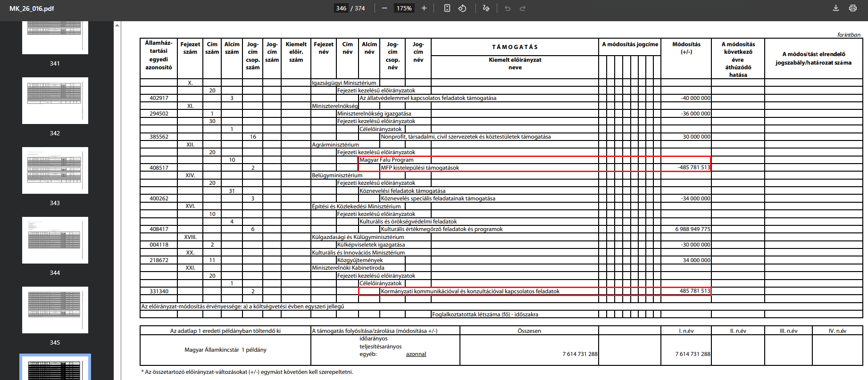Viewport: 868px width, 380px height.
Task: Rotate the document counterclockwise
Action: click(462, 8)
